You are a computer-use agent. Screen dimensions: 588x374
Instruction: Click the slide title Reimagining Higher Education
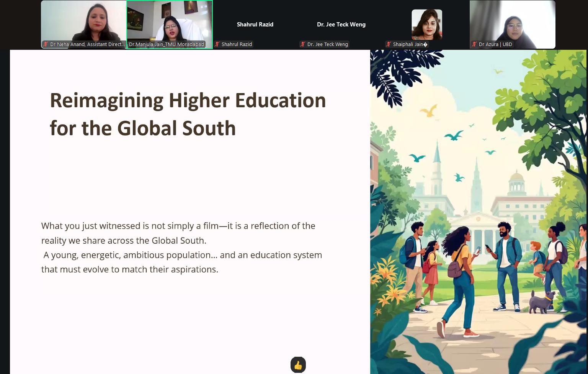(188, 100)
